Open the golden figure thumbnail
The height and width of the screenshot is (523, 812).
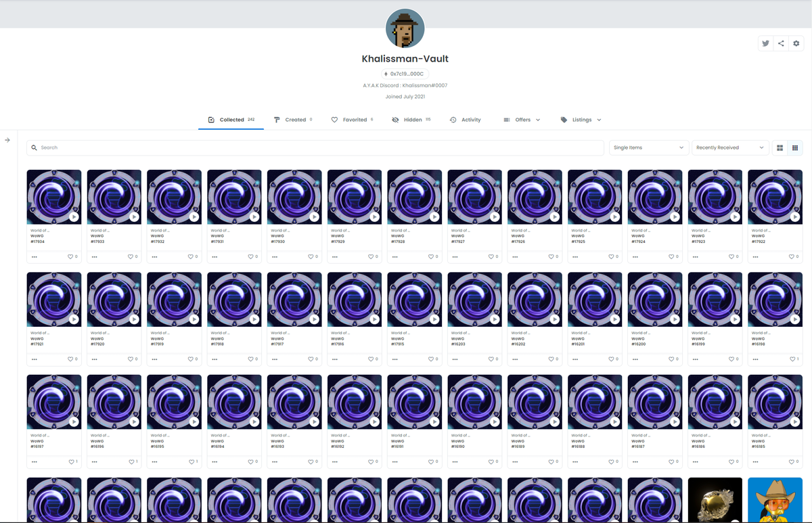(x=715, y=499)
